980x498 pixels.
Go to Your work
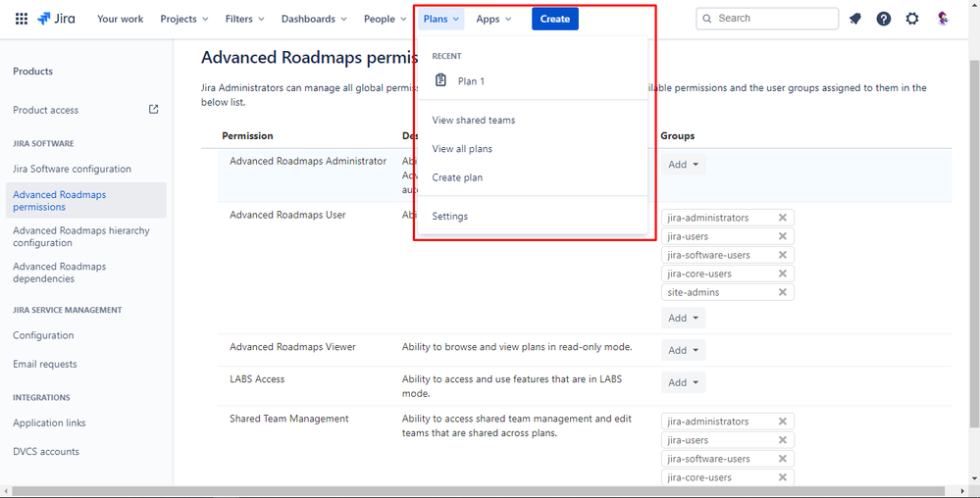tap(120, 19)
